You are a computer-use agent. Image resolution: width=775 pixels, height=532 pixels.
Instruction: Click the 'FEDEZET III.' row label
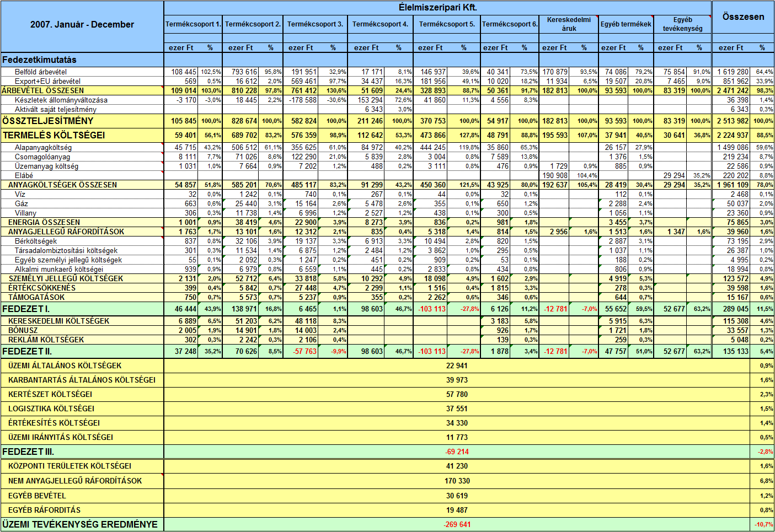pos(28,452)
